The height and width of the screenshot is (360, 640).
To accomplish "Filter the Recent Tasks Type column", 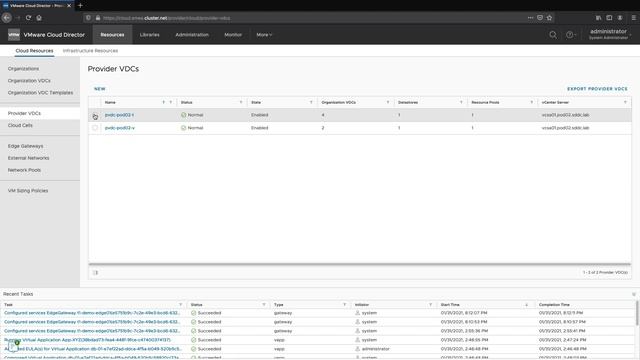I will (344, 304).
